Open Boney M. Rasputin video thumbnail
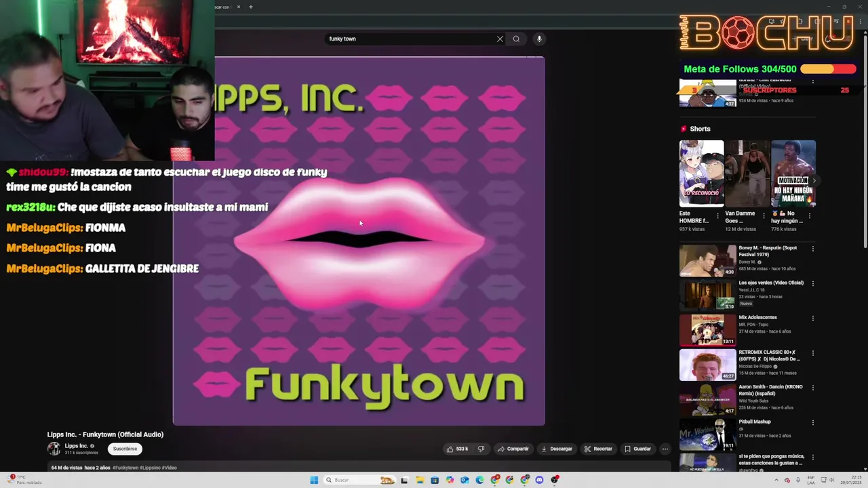Viewport: 868px width, 488px height. point(708,261)
